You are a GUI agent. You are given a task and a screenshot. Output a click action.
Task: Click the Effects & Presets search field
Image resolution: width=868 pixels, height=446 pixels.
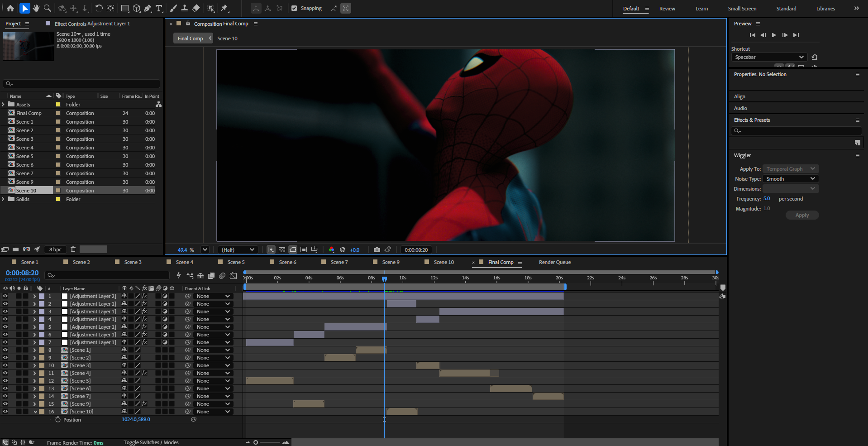(x=796, y=131)
